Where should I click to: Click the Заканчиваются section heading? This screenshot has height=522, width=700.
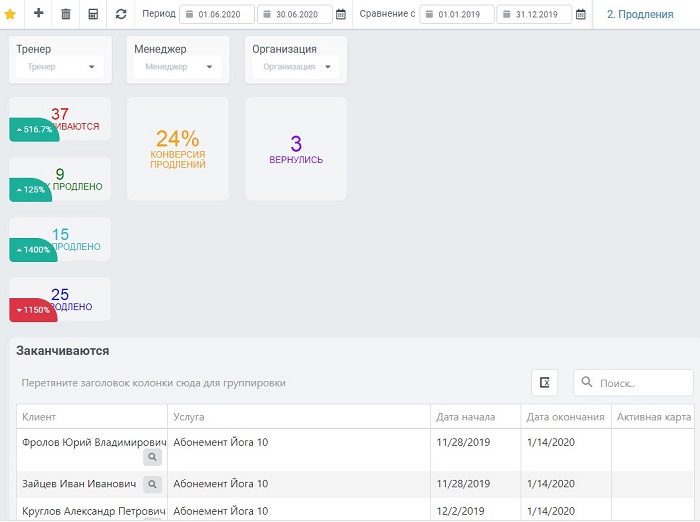tap(62, 351)
